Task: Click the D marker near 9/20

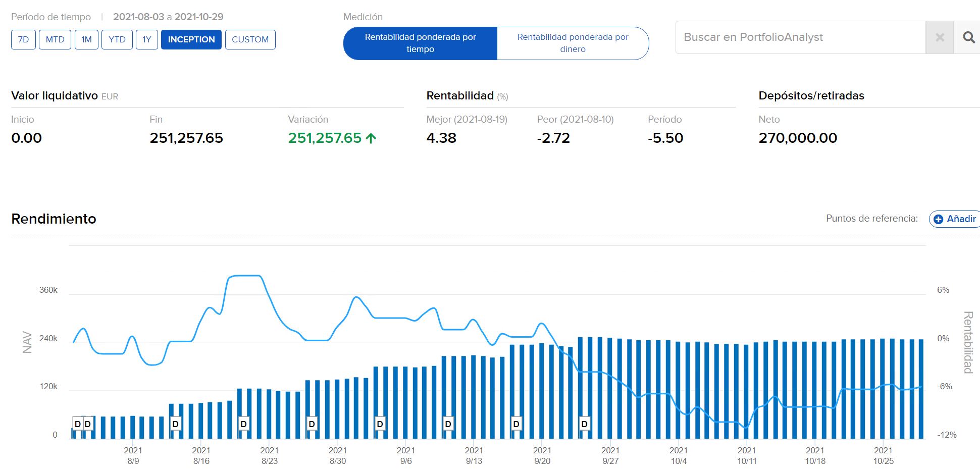Action: click(517, 424)
